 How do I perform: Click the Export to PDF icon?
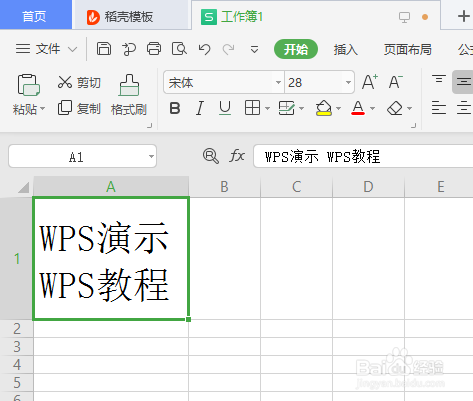129,49
